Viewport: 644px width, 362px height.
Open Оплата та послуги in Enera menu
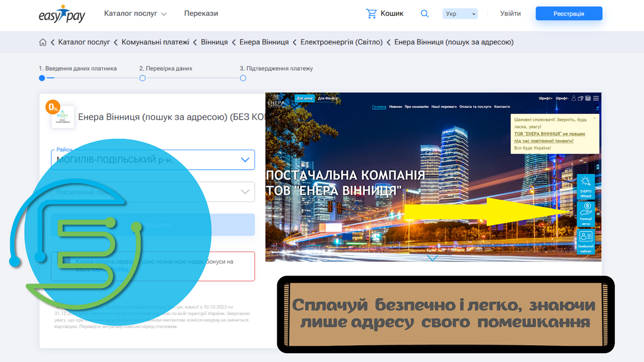tap(475, 107)
